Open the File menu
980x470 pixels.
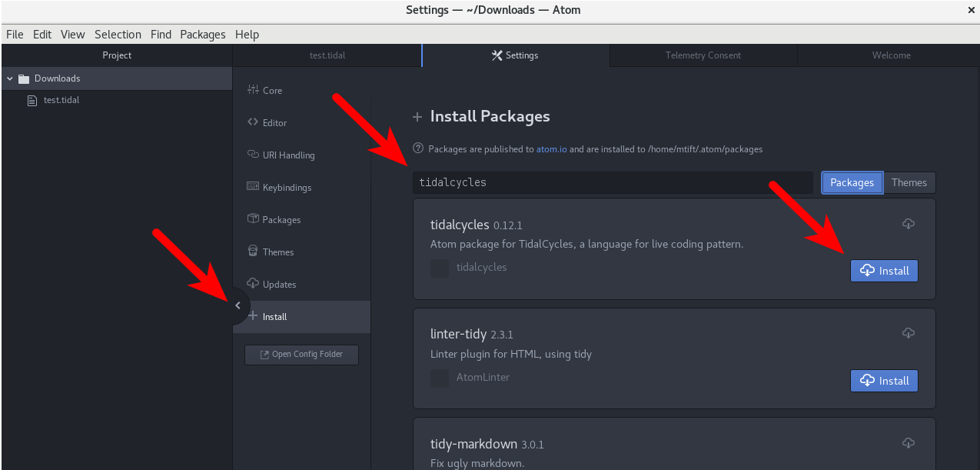tap(15, 35)
